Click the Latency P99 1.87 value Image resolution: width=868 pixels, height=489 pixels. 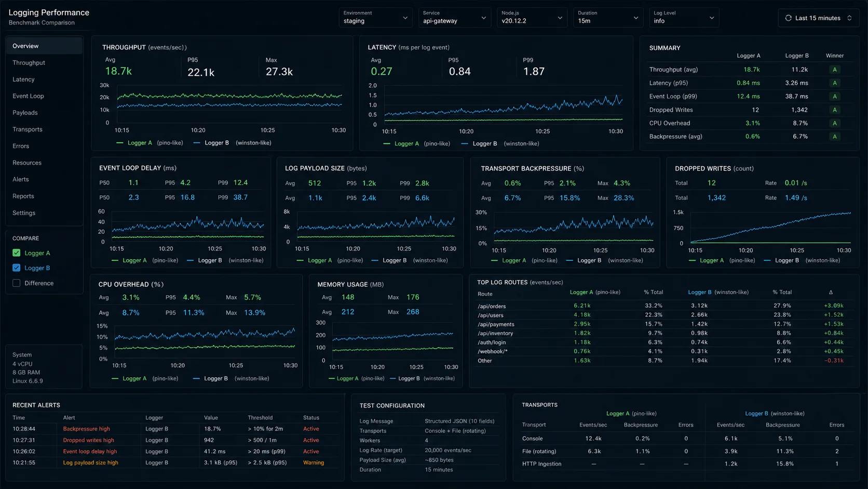(x=534, y=71)
